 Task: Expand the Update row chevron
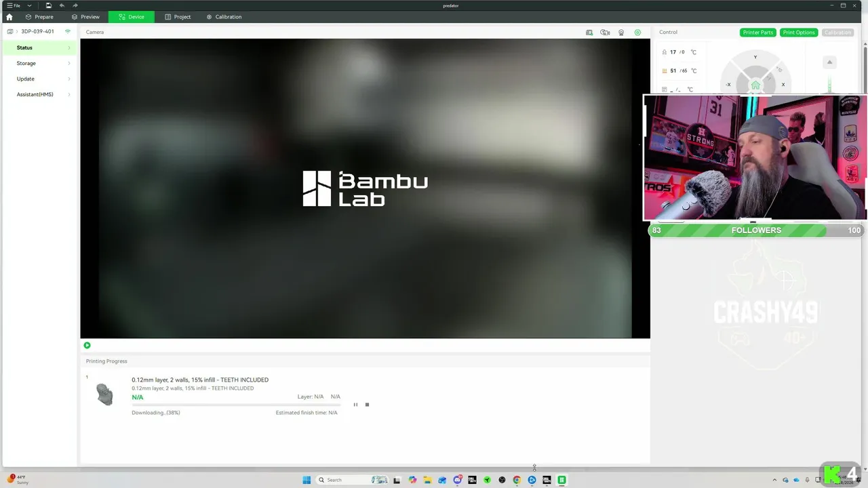click(x=69, y=79)
